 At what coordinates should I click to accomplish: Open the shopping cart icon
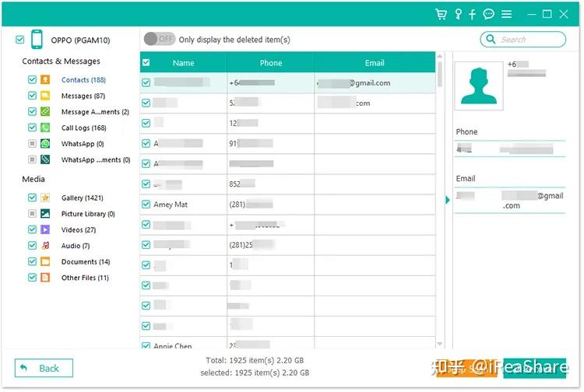441,14
